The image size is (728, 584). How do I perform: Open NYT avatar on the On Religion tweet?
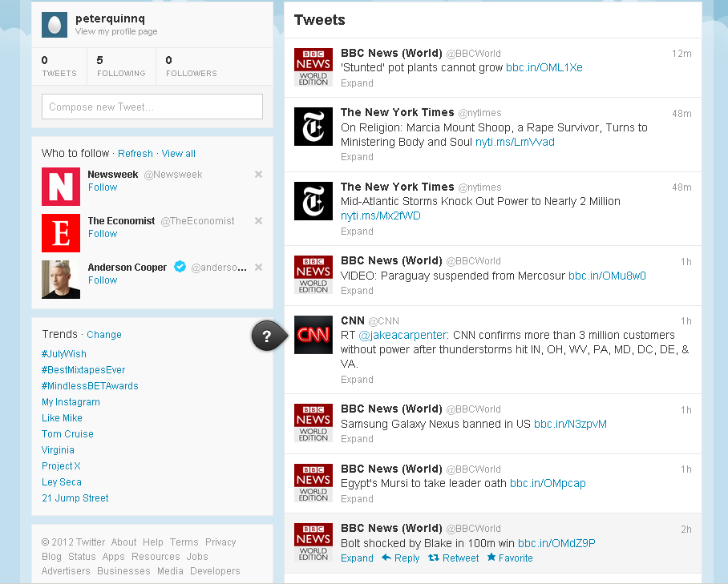point(313,127)
